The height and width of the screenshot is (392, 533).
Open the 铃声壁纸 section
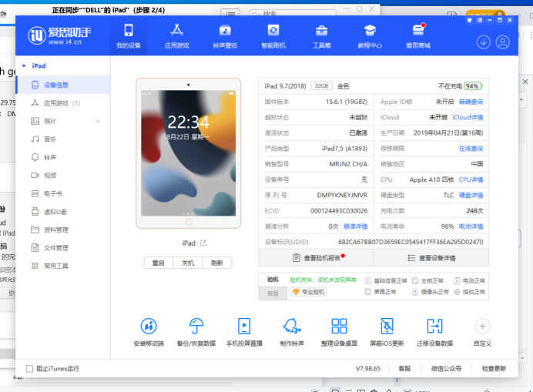point(225,35)
